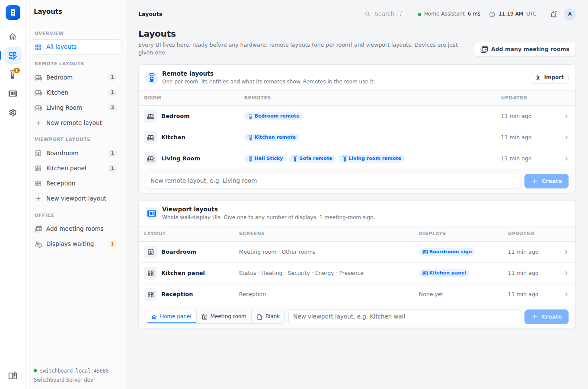Open the Boardroom sign display chip

[447, 252]
